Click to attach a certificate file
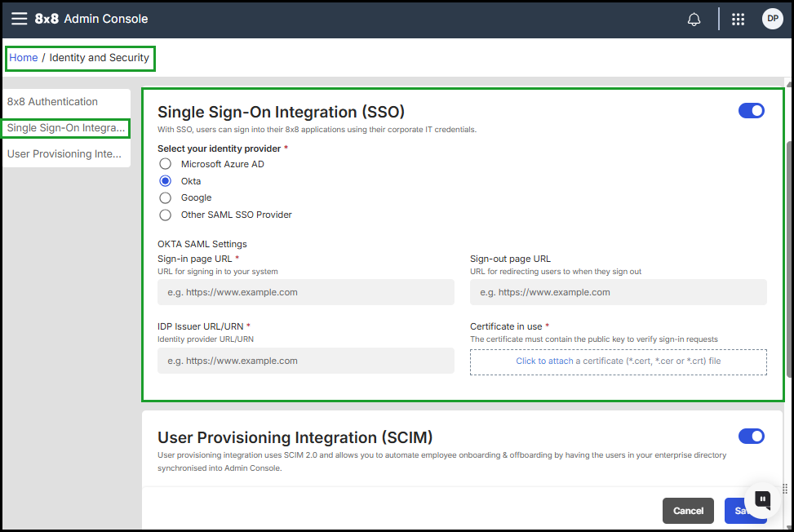Screen dimensions: 794x532 tap(618, 361)
